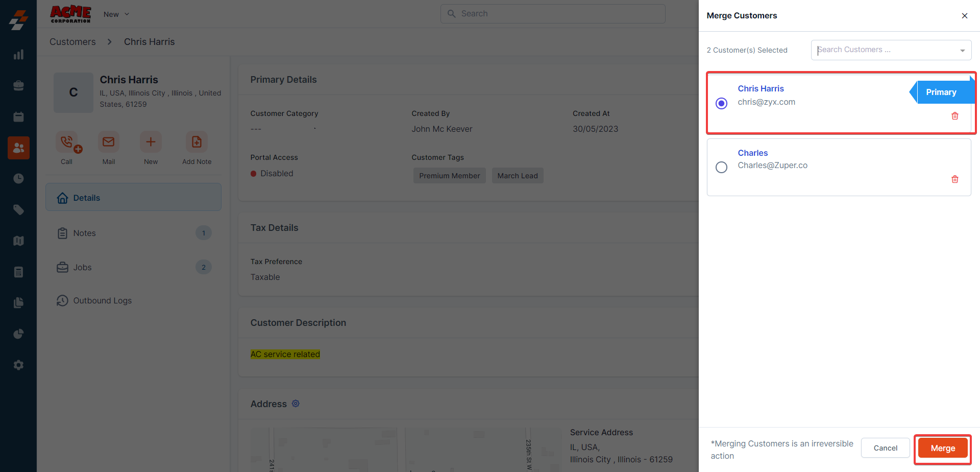Image resolution: width=980 pixels, height=472 pixels.
Task: Click the plus New action icon
Action: pos(151,142)
